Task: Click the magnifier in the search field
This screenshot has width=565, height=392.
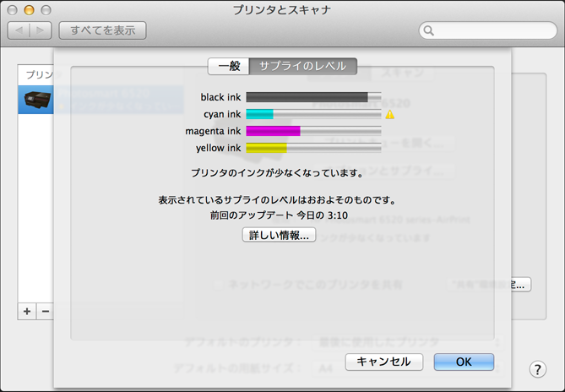Action: click(429, 31)
